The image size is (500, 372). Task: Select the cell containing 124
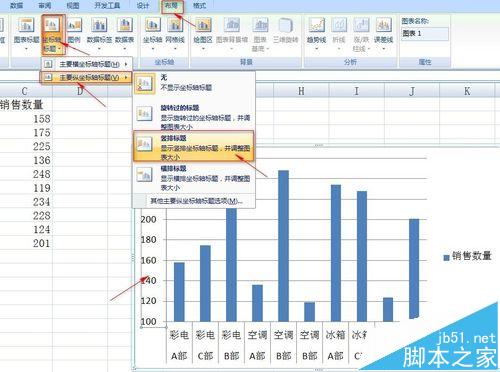point(26,229)
